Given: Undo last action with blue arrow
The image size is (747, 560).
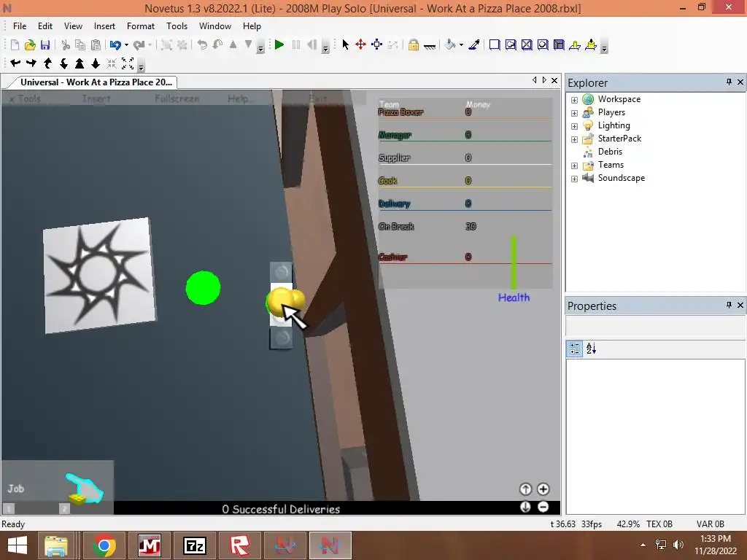Looking at the screenshot, I should [115, 44].
